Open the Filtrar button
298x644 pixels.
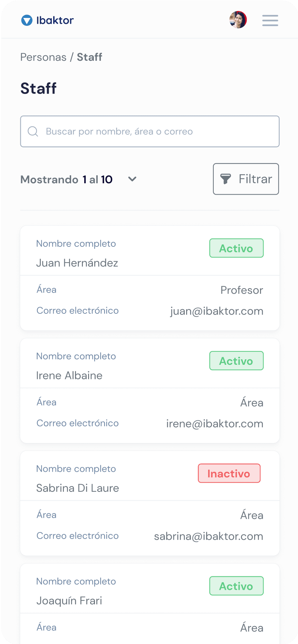coord(246,179)
